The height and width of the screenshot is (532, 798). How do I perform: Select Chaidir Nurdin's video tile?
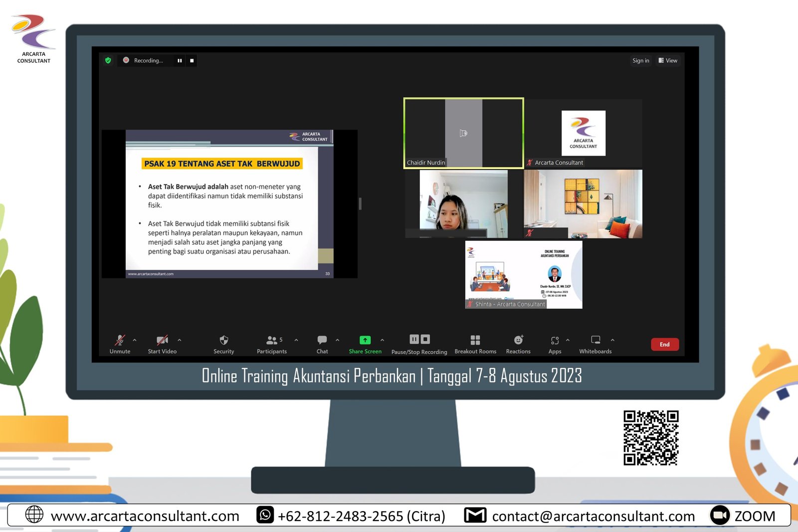click(x=463, y=133)
